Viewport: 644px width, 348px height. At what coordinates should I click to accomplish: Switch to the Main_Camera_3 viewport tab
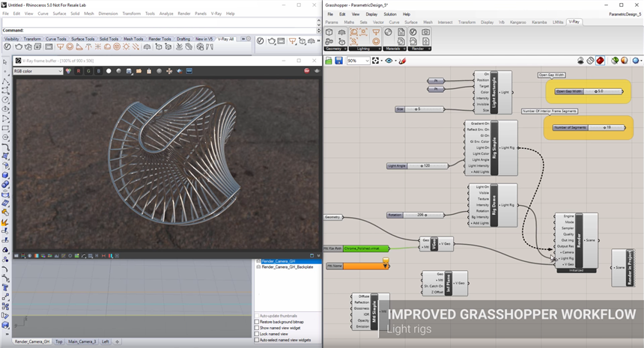pyautogui.click(x=82, y=341)
